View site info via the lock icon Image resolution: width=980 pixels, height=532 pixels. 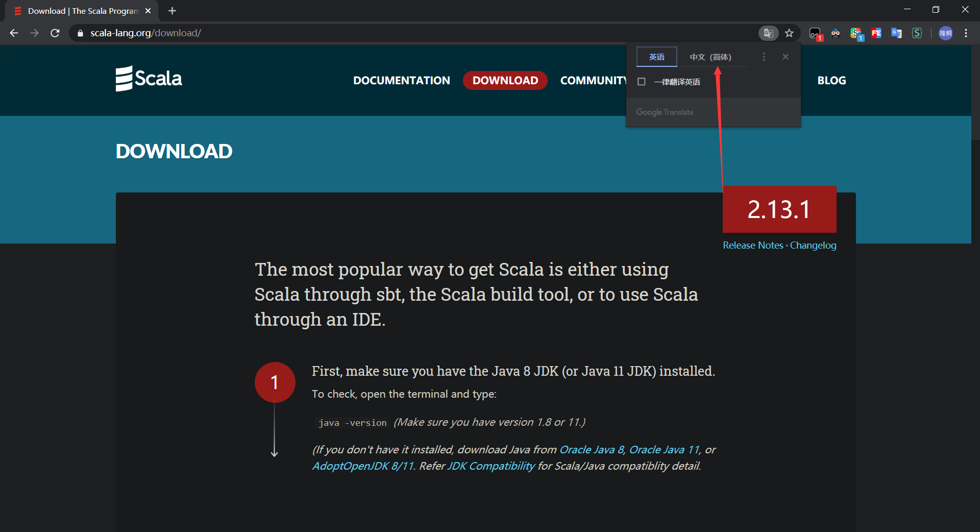click(80, 33)
